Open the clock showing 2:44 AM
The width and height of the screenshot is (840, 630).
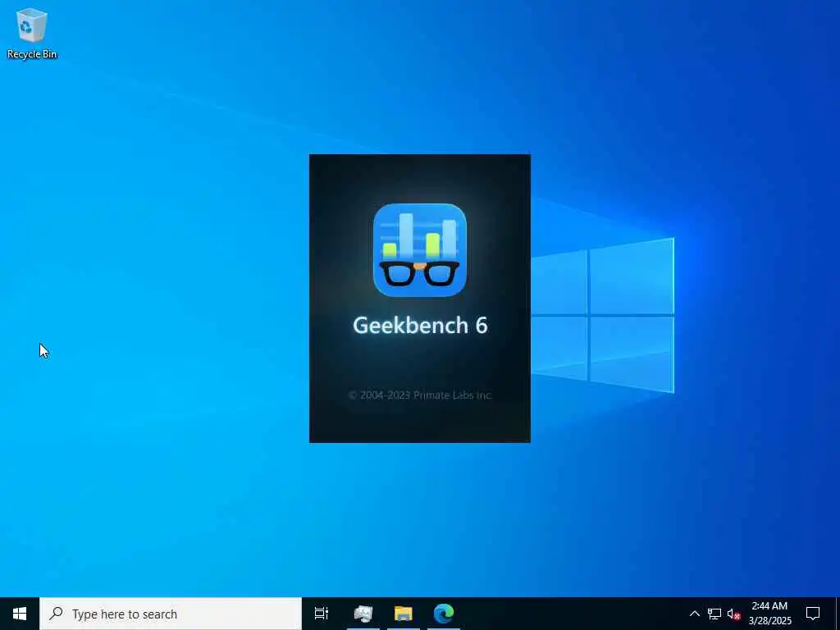(x=769, y=614)
